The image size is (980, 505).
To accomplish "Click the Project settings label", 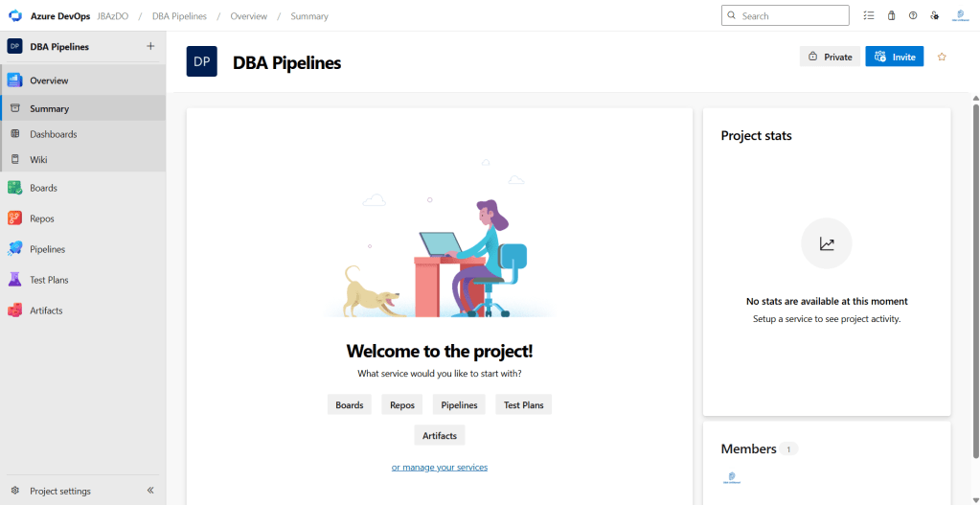I will tap(60, 492).
